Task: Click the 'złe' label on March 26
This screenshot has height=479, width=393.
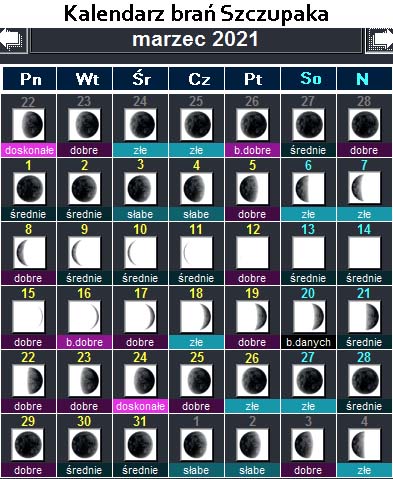Action: tap(252, 406)
